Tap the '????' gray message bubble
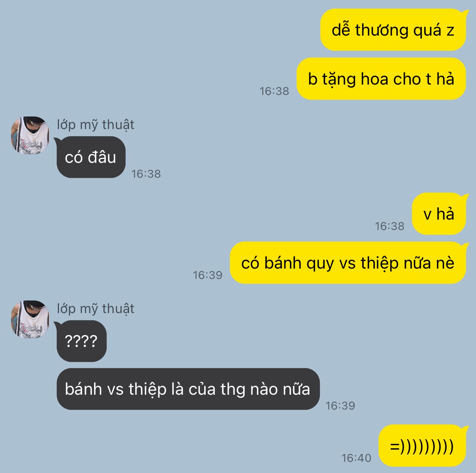Viewport: 476px width, 473px height. (82, 341)
